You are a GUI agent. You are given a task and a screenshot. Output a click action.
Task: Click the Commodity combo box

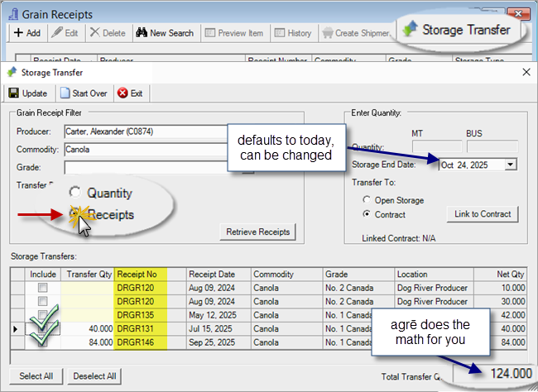pyautogui.click(x=146, y=150)
